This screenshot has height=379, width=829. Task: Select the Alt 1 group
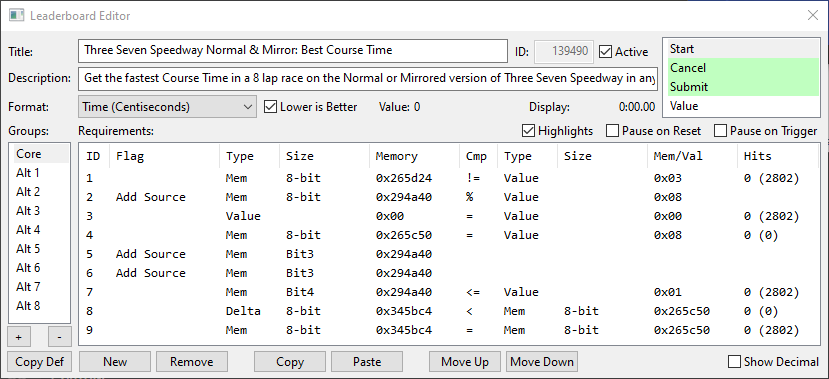41,173
